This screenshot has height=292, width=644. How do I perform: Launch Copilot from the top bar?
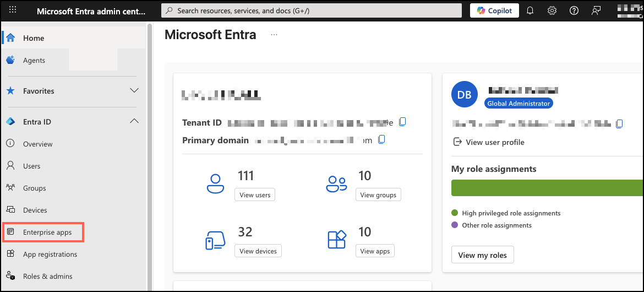coord(494,10)
